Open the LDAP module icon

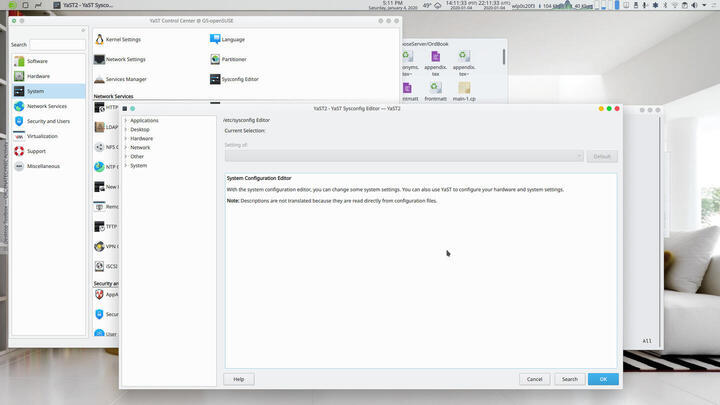tap(99, 127)
